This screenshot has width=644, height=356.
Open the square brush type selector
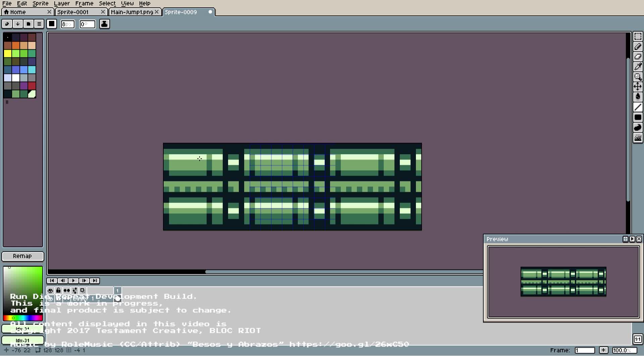(x=52, y=24)
